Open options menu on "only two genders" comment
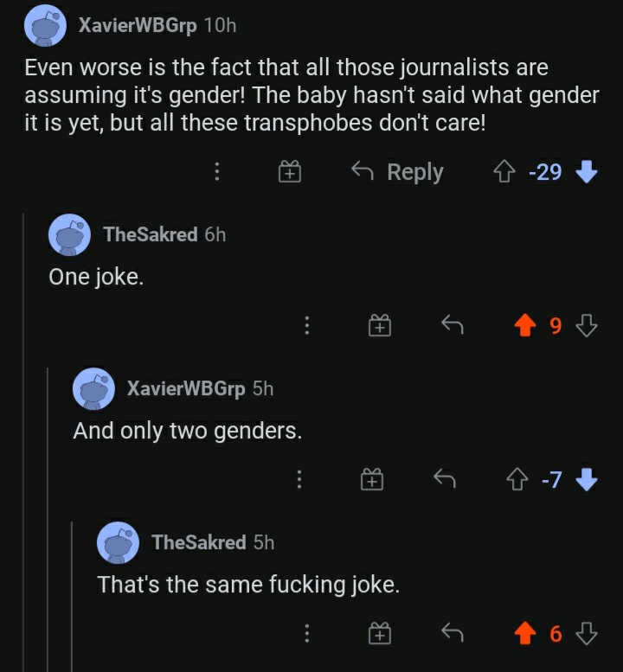Image resolution: width=623 pixels, height=672 pixels. [x=299, y=479]
